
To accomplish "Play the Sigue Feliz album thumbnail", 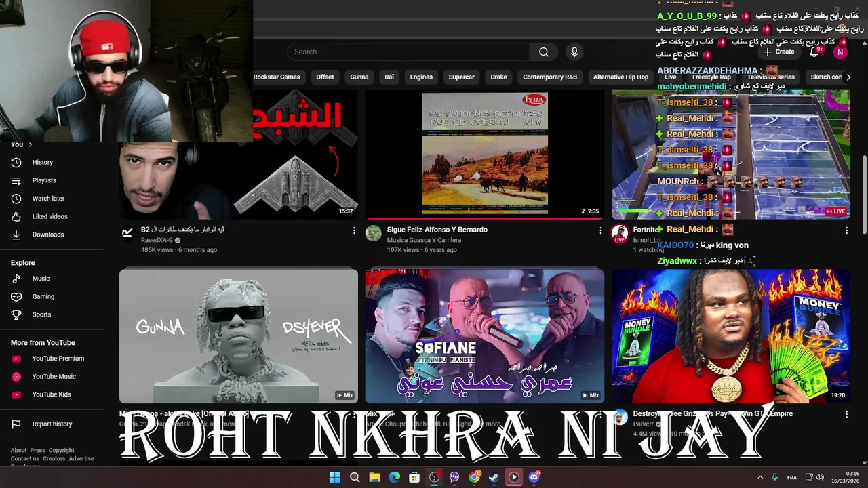I will tap(485, 155).
